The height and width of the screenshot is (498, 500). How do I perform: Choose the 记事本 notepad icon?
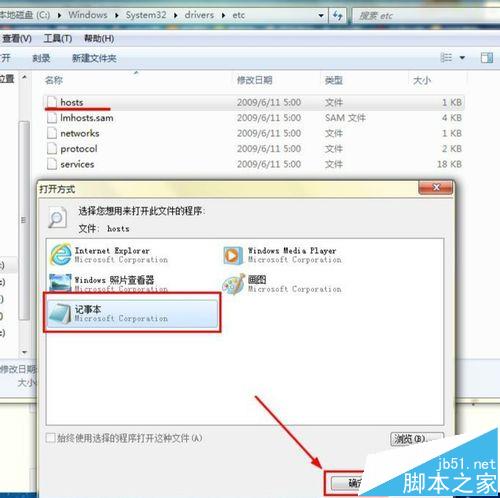(x=60, y=314)
